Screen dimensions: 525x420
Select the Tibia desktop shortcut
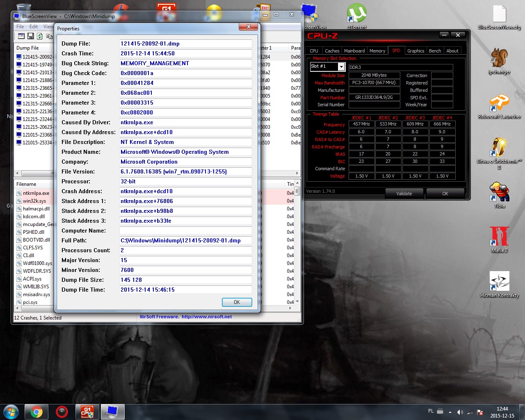coord(499,196)
